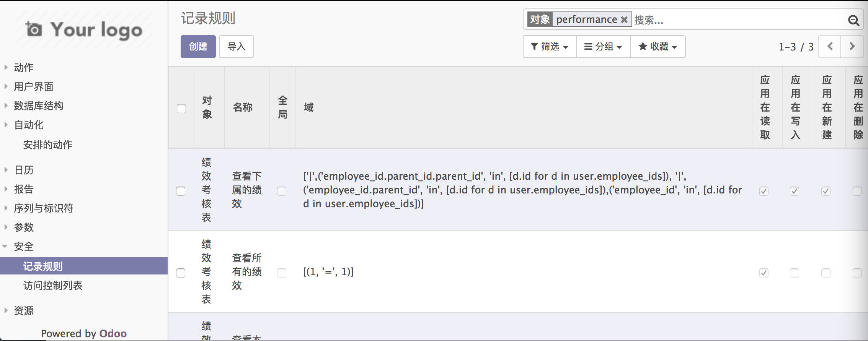Click the 创建 button
This screenshot has height=341, width=868.
198,47
